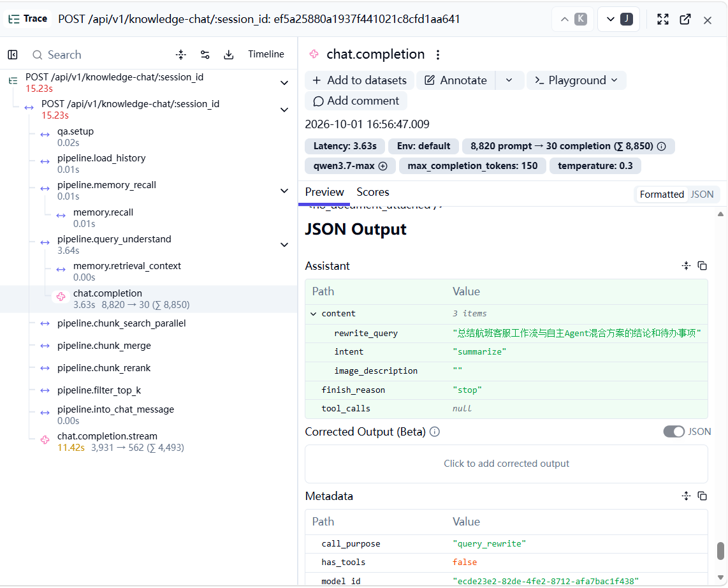Toggle the left sidebar panel icon
This screenshot has width=728, height=588.
13,55
